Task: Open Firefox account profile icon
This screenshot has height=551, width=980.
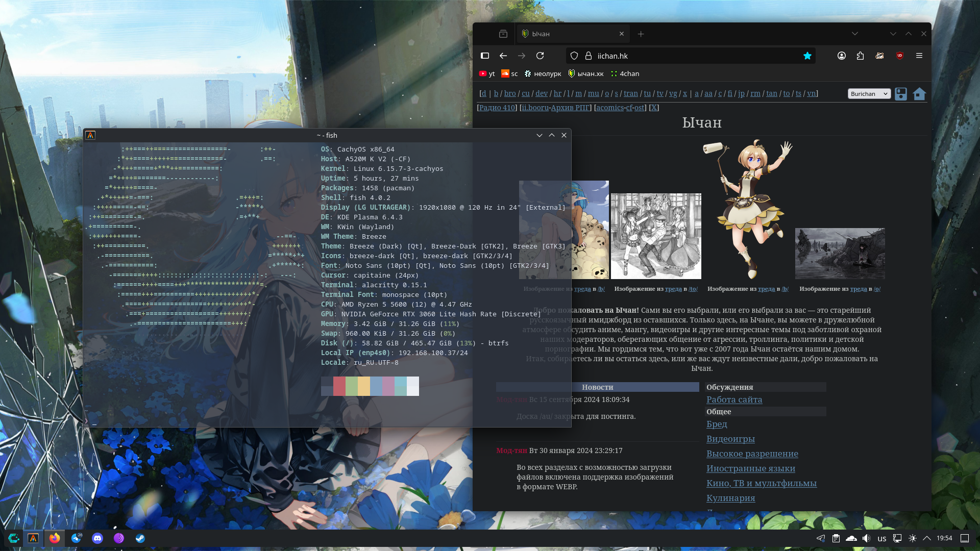Action: click(x=842, y=56)
